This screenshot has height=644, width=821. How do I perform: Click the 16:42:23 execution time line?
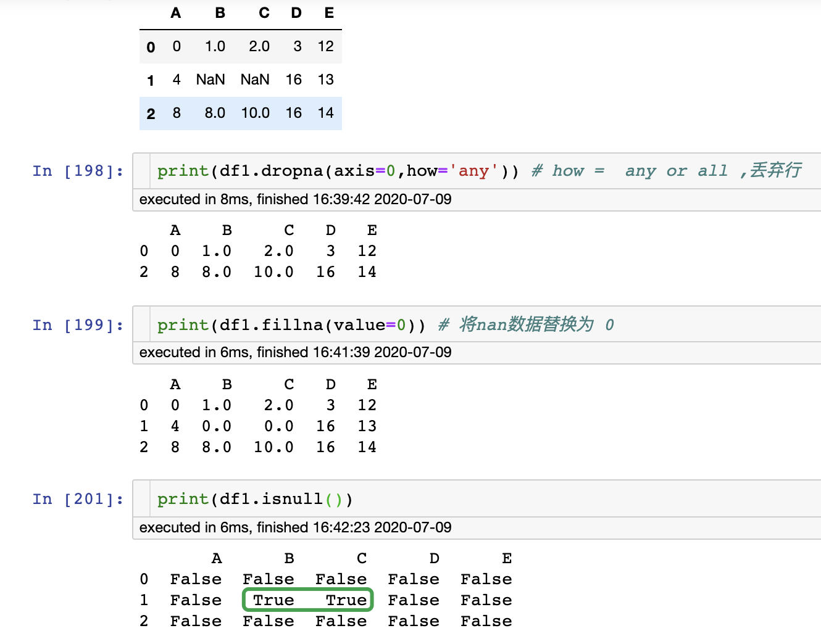click(x=296, y=527)
